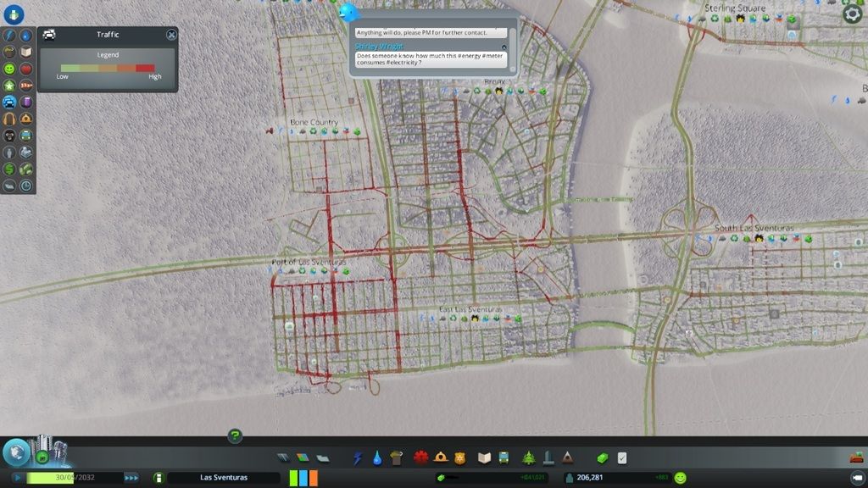The height and width of the screenshot is (488, 868).
Task: Toggle free camera mode
Action: [858, 478]
